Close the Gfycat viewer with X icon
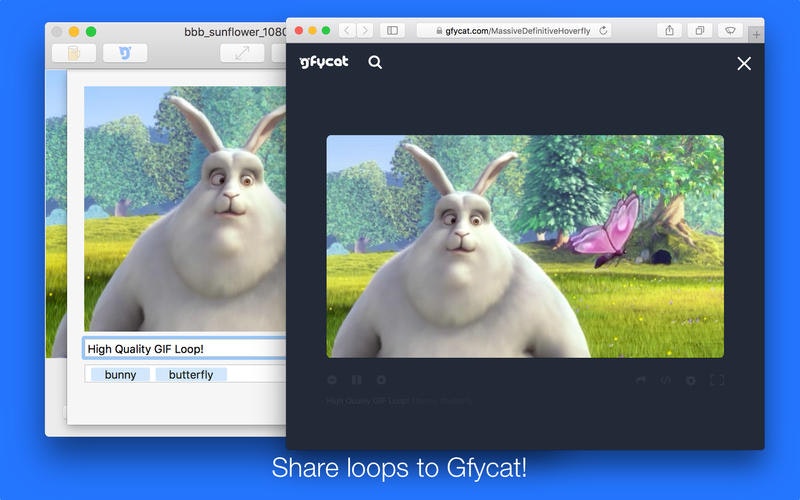 744,63
